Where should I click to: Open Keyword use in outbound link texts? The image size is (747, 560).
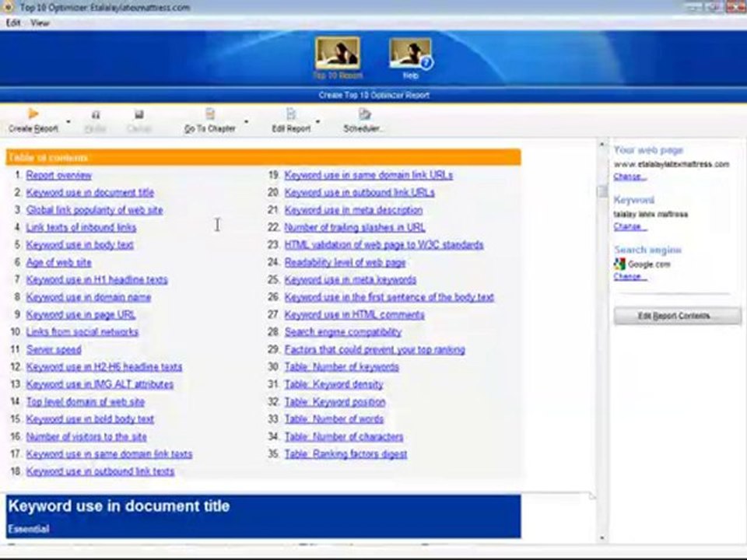coord(100,471)
